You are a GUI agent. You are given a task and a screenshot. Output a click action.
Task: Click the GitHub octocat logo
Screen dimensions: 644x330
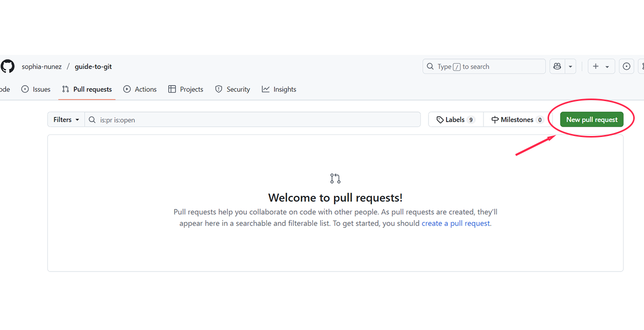point(7,66)
